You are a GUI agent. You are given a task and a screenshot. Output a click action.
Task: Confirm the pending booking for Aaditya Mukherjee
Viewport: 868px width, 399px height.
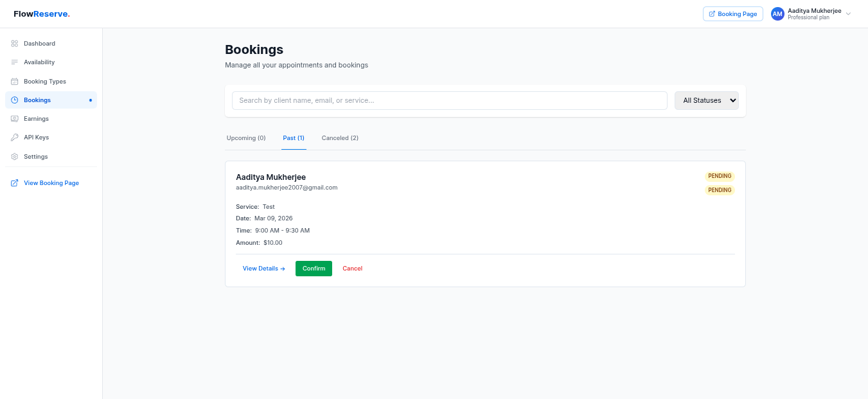(x=314, y=268)
